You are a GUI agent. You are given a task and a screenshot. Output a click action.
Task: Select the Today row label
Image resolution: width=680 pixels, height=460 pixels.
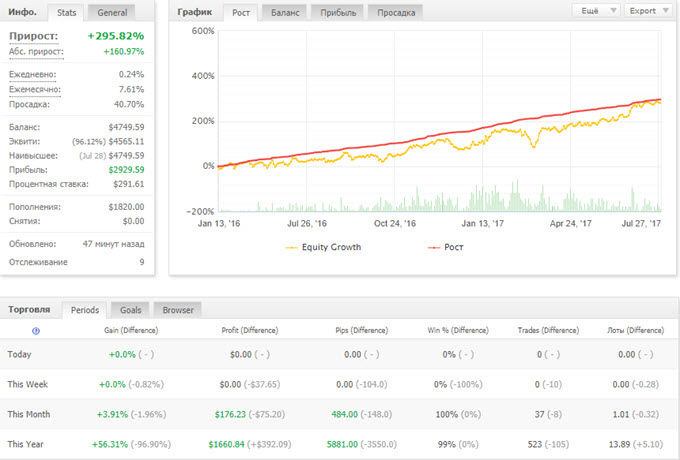tap(20, 354)
